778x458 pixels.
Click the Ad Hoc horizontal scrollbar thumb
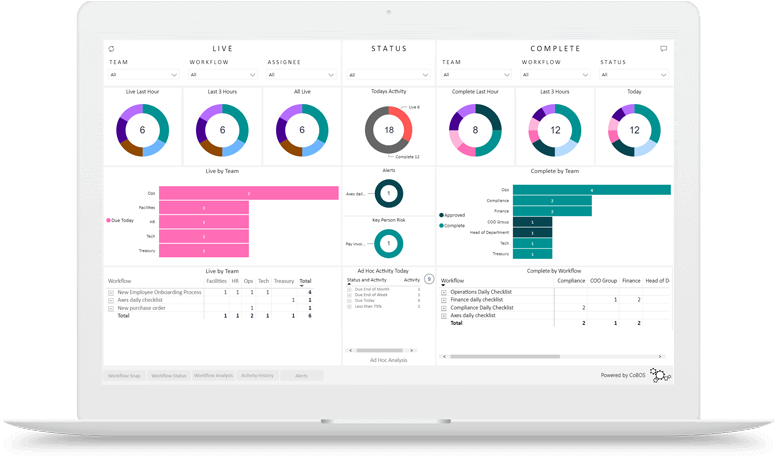point(380,350)
